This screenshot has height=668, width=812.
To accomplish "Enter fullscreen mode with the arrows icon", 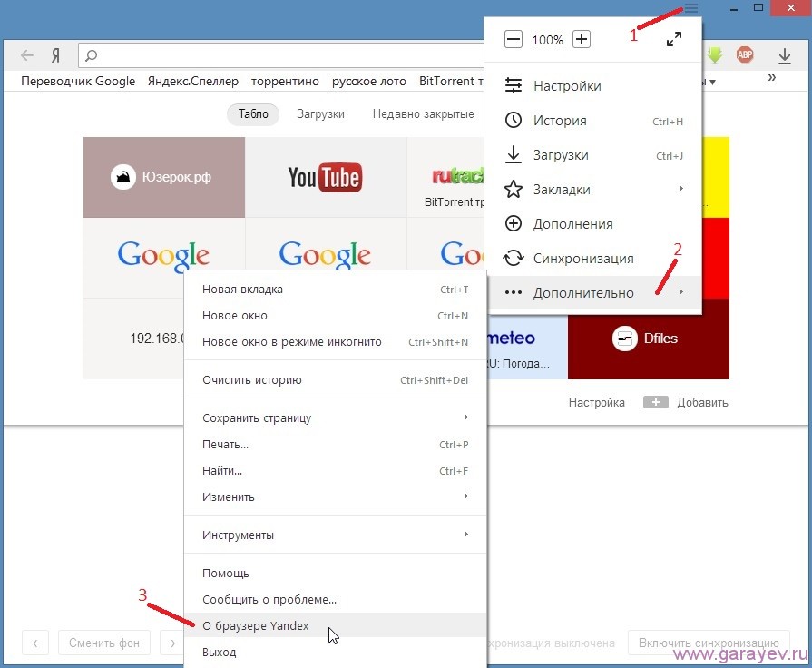I will [x=673, y=39].
